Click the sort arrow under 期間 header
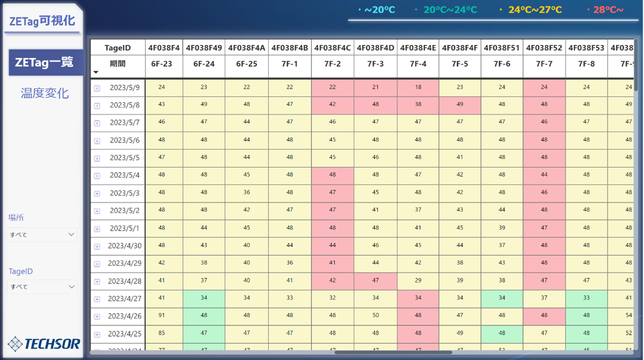This screenshot has width=644, height=360. point(96,72)
